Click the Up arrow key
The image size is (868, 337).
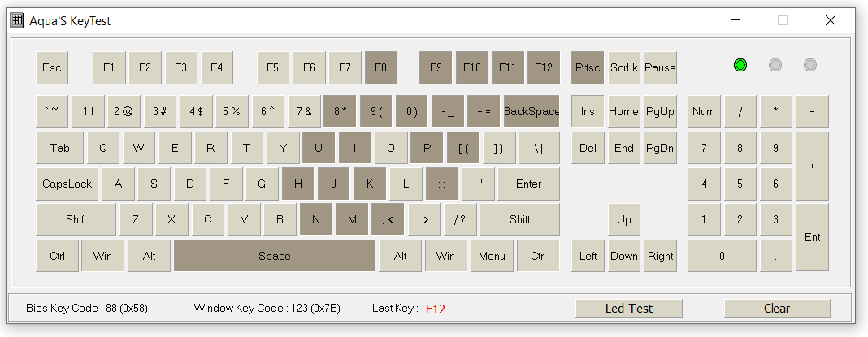point(624,219)
